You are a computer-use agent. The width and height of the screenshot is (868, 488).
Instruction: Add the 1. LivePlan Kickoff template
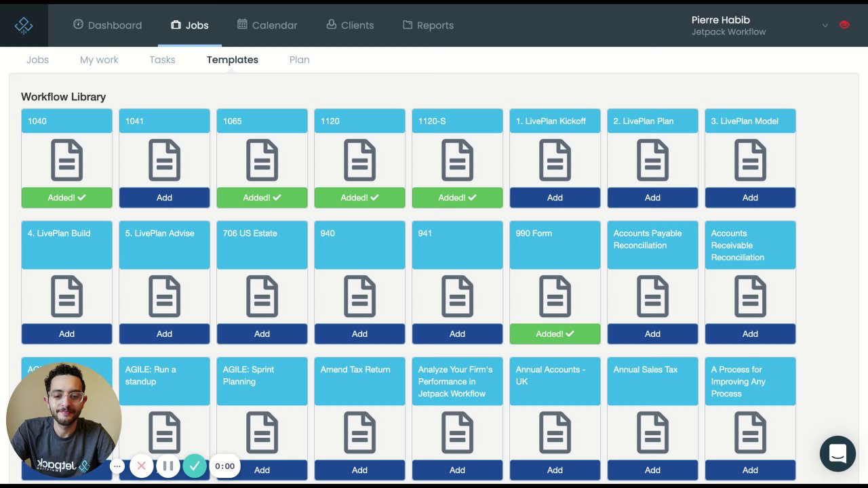click(x=555, y=197)
